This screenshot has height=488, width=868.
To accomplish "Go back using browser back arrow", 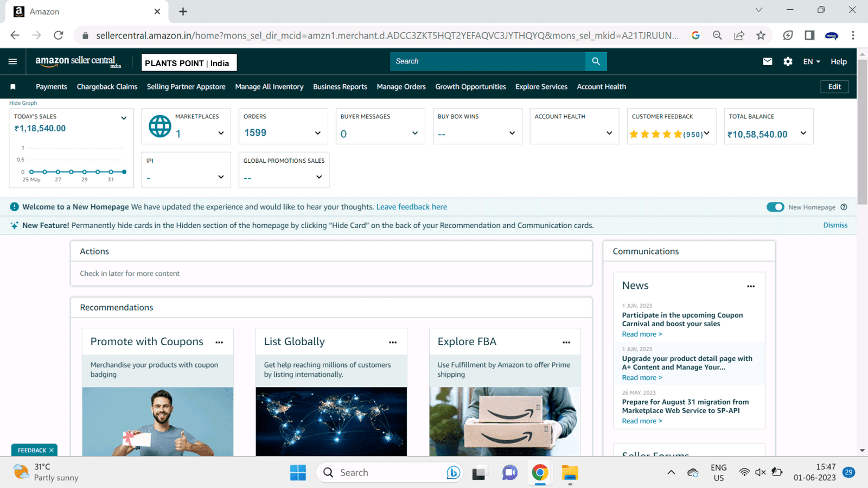I will [x=15, y=35].
